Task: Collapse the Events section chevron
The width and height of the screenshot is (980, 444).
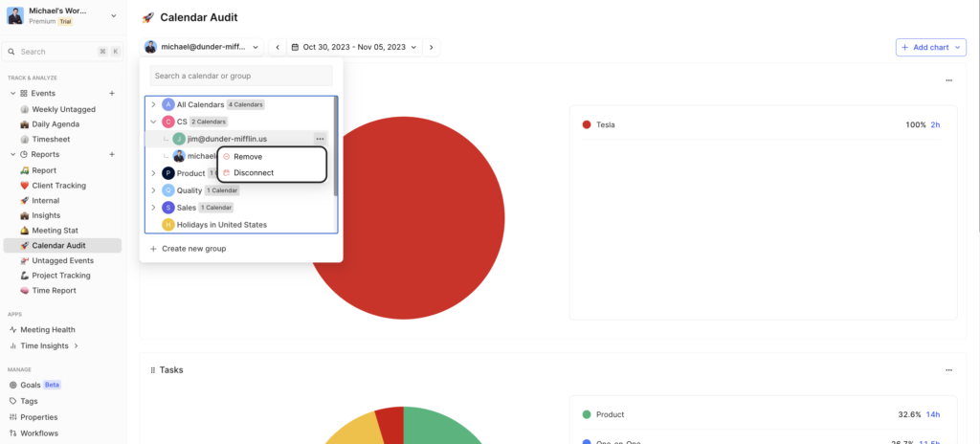Action: [12, 93]
